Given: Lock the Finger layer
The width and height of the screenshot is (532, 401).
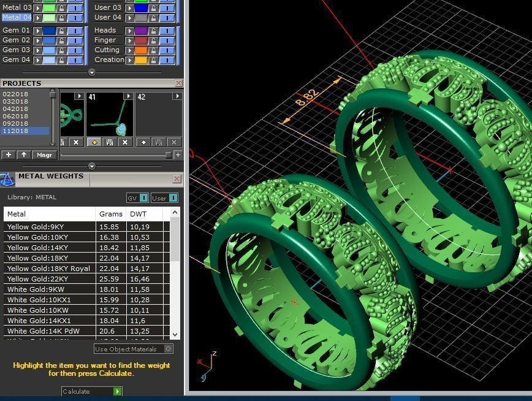Looking at the screenshot, I should (x=153, y=40).
